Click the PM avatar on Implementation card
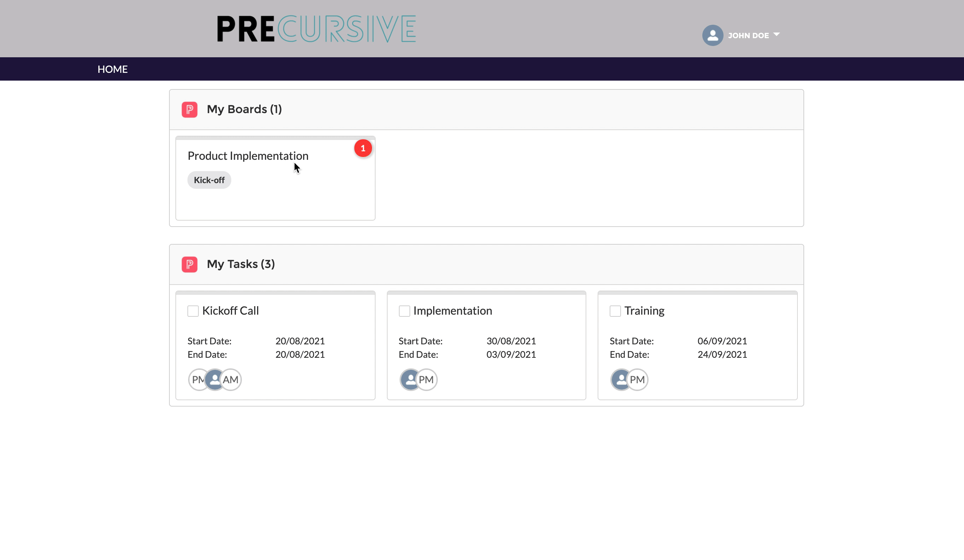Viewport: 964px width, 560px height. [x=426, y=379]
